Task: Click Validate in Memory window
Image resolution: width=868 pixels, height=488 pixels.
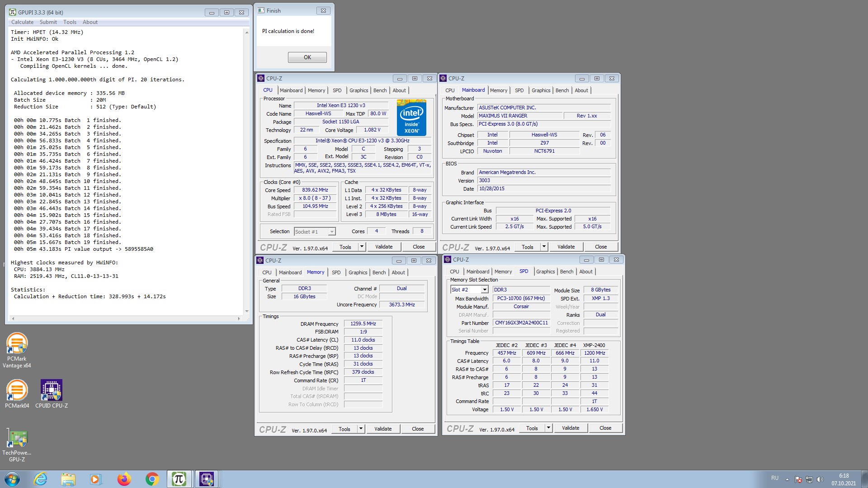Action: pyautogui.click(x=383, y=429)
